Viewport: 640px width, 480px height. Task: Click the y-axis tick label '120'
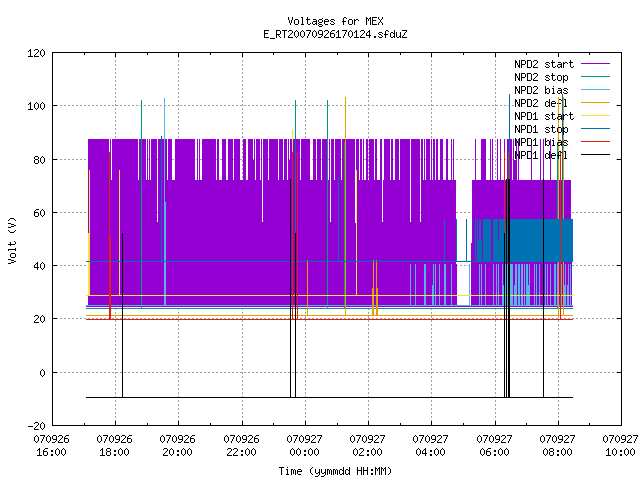36,53
